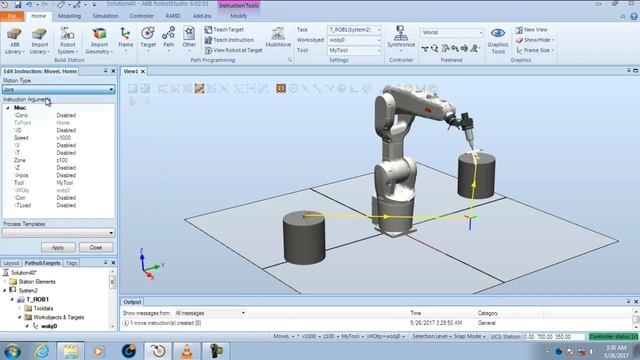Collapse the Misc arguments group
This screenshot has height=360, width=640.
pos(8,108)
